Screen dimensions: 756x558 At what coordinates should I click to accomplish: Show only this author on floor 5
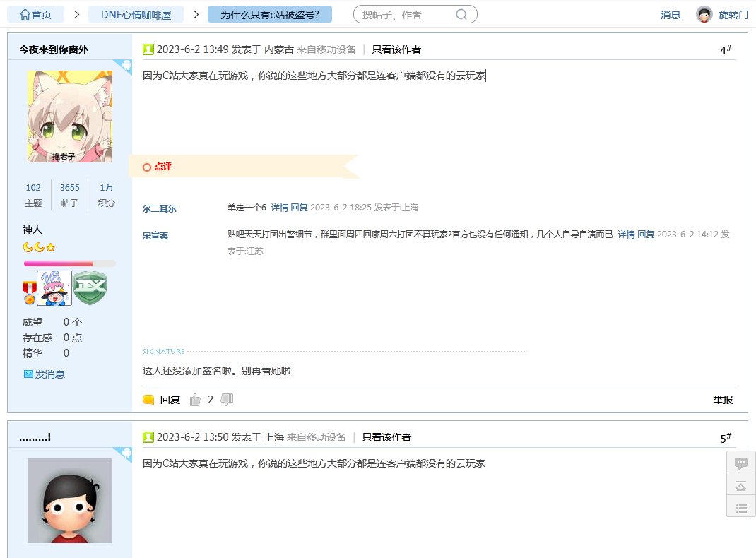click(x=386, y=437)
